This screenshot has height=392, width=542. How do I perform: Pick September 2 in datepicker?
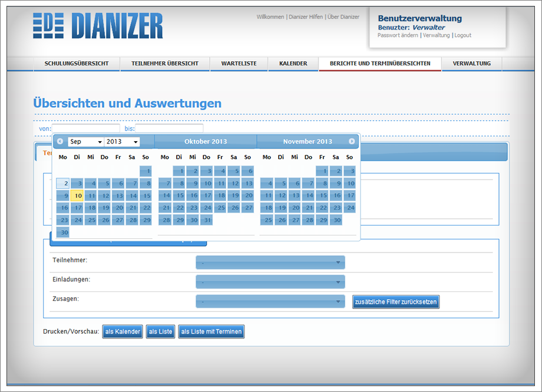63,184
